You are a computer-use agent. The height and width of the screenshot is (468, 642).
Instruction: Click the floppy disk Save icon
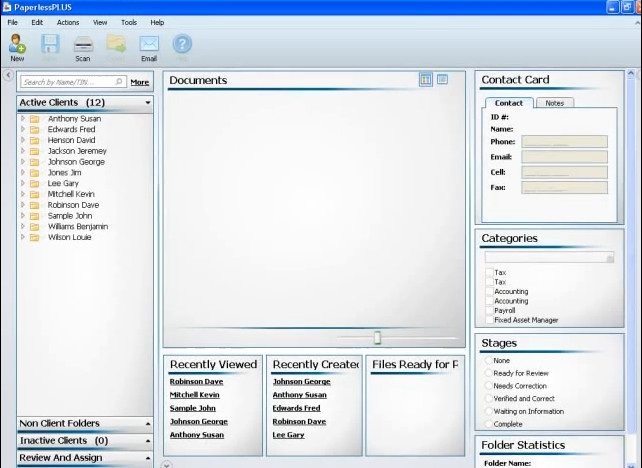click(50, 44)
